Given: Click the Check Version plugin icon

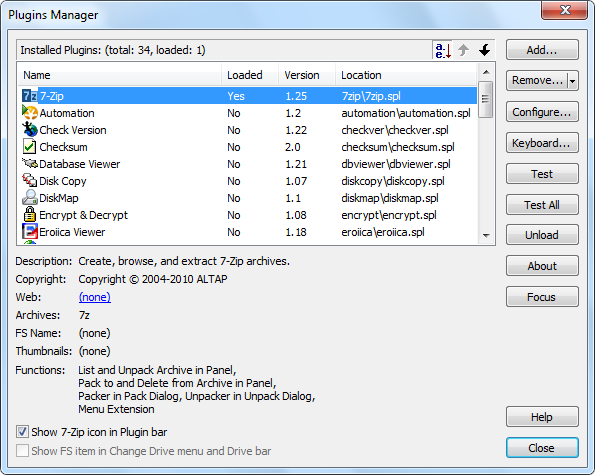Looking at the screenshot, I should (x=30, y=130).
